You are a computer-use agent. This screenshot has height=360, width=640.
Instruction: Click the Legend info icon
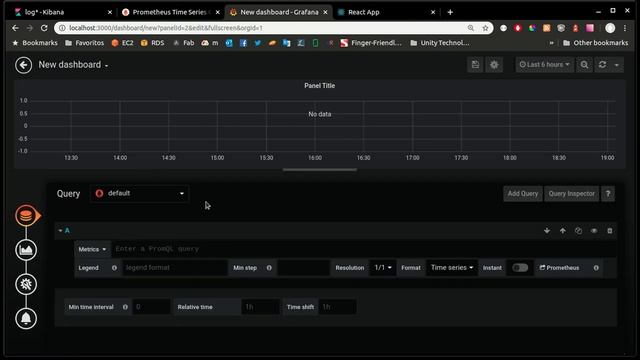coord(114,268)
